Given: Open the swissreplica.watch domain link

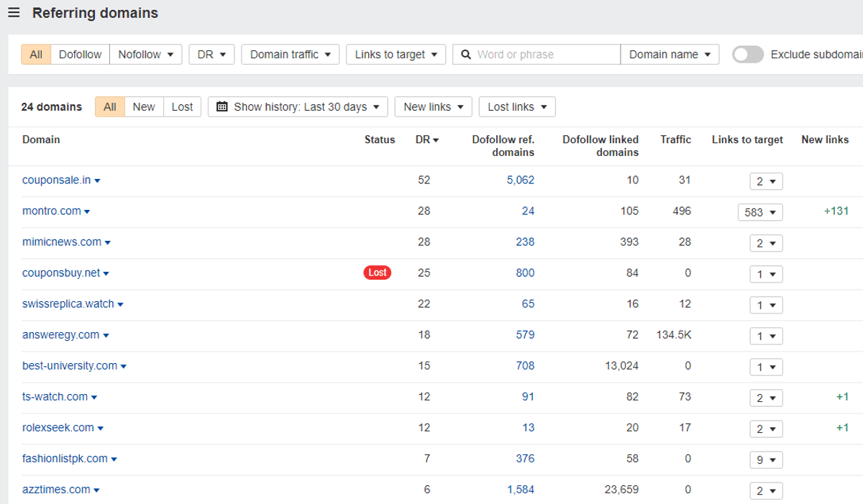Looking at the screenshot, I should click(x=68, y=303).
